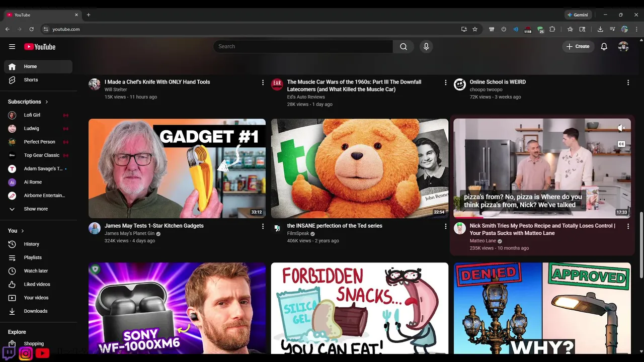Open the Denied Approved streetlight thumbnail
Viewport: 644px width, 362px height.
coord(542,308)
